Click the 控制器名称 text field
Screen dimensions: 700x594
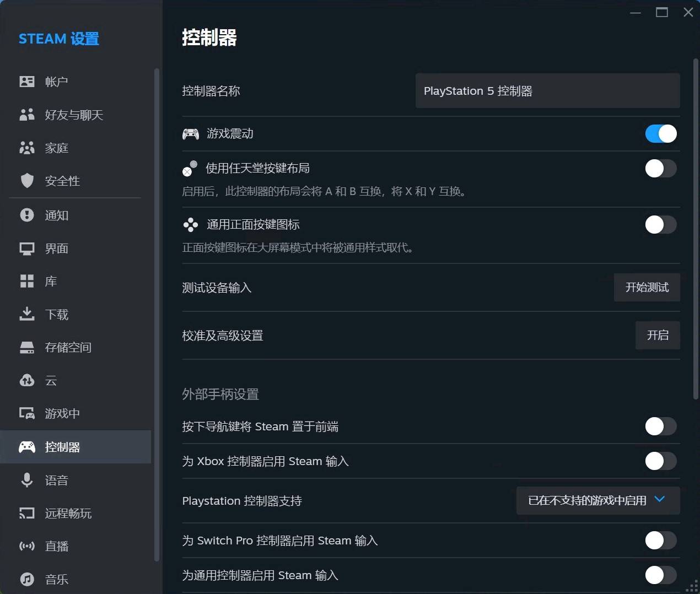tap(547, 91)
